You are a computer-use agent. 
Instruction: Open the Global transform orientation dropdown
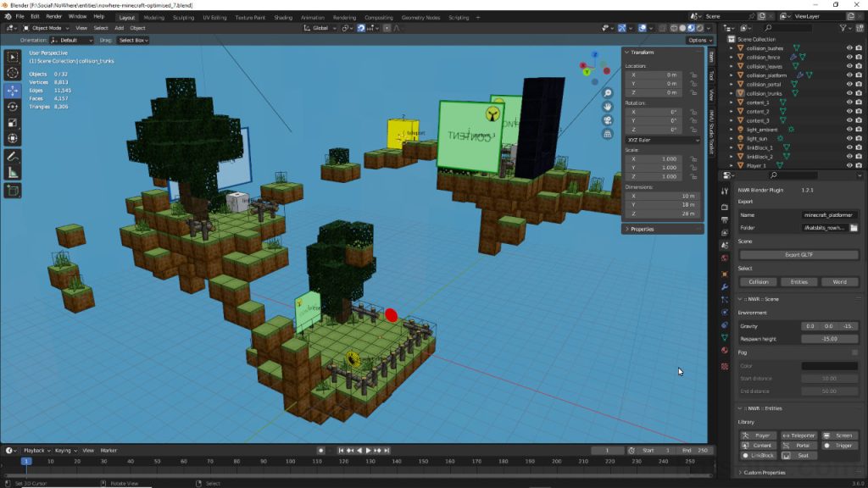tap(320, 27)
